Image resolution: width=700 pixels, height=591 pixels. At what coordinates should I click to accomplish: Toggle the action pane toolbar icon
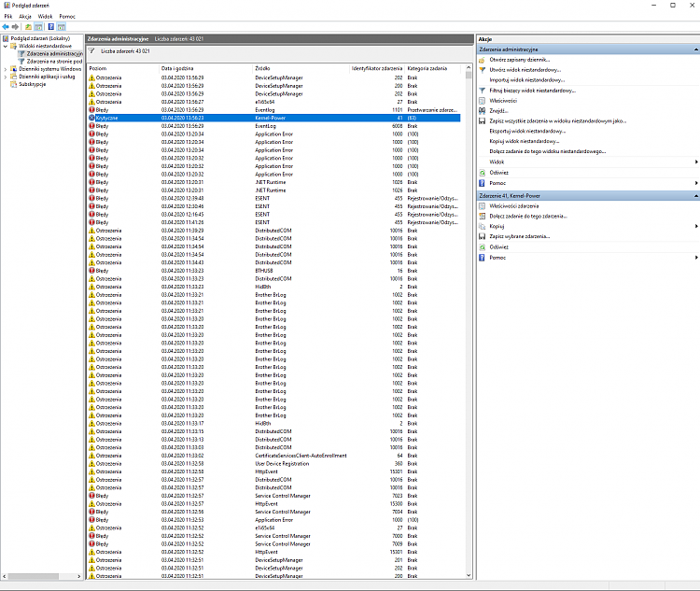62,27
